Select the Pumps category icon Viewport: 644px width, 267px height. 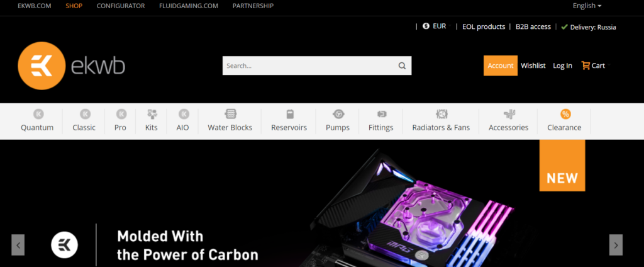pyautogui.click(x=338, y=114)
